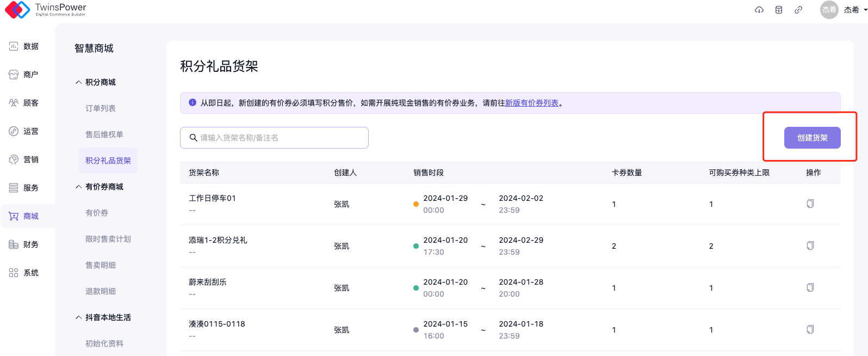The image size is (868, 356).
Task: Click the cloud download icon in header
Action: click(x=759, y=10)
